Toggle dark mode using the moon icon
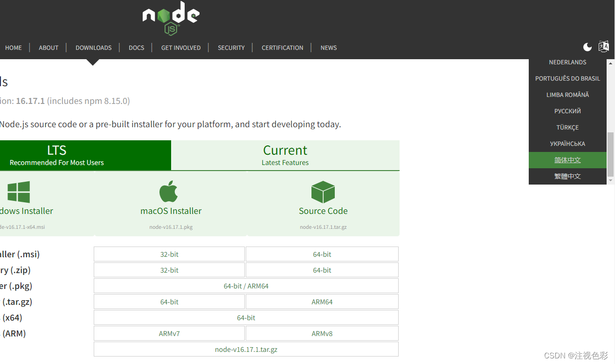This screenshot has width=615, height=364. 587,47
